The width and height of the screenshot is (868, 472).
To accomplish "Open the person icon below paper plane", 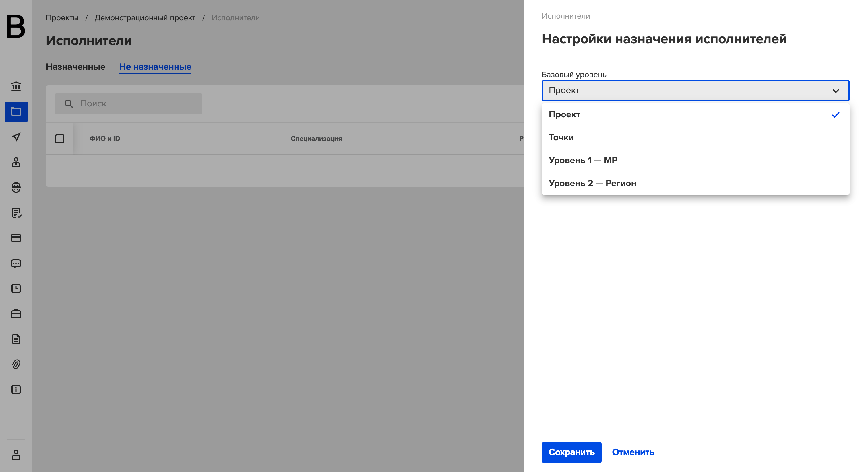I will click(x=16, y=162).
